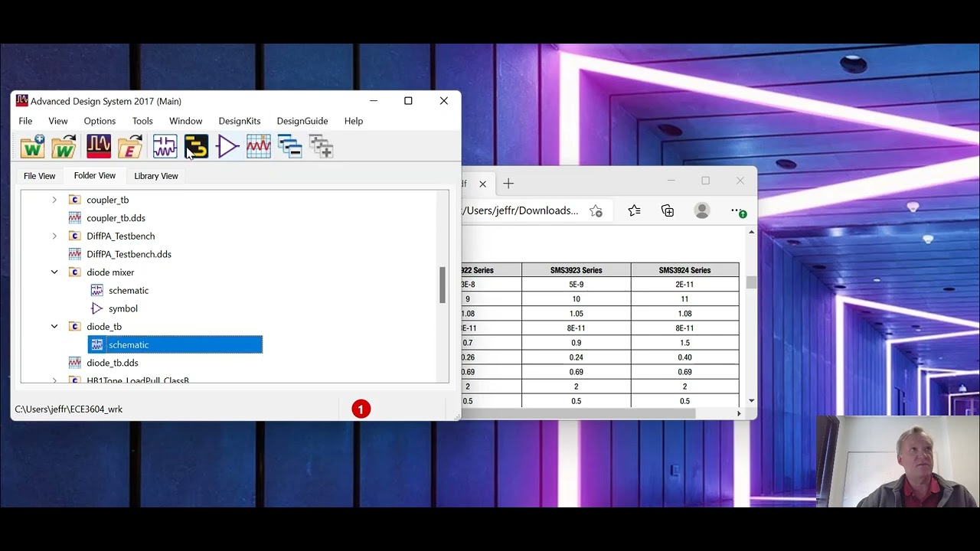Open an example workspace (E folder icon)

[x=130, y=146]
